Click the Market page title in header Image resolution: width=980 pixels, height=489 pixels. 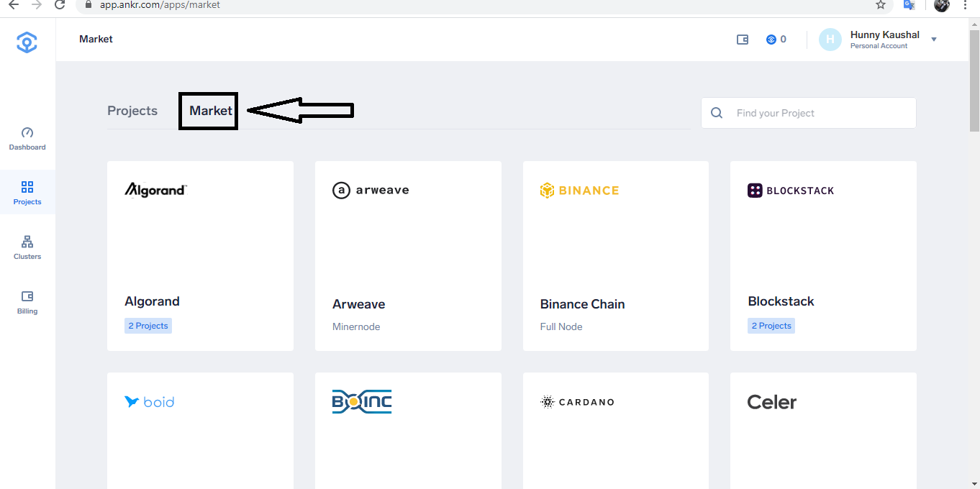pos(96,39)
